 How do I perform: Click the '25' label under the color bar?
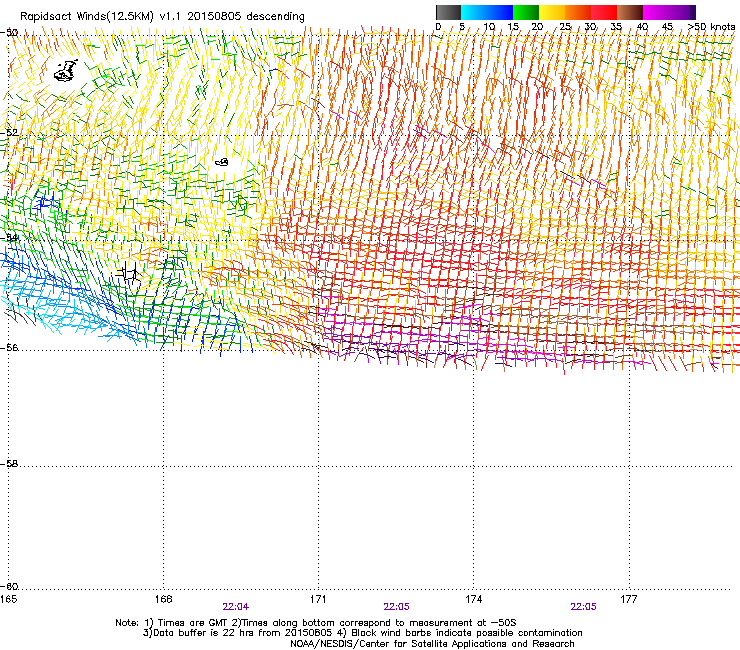565,27
